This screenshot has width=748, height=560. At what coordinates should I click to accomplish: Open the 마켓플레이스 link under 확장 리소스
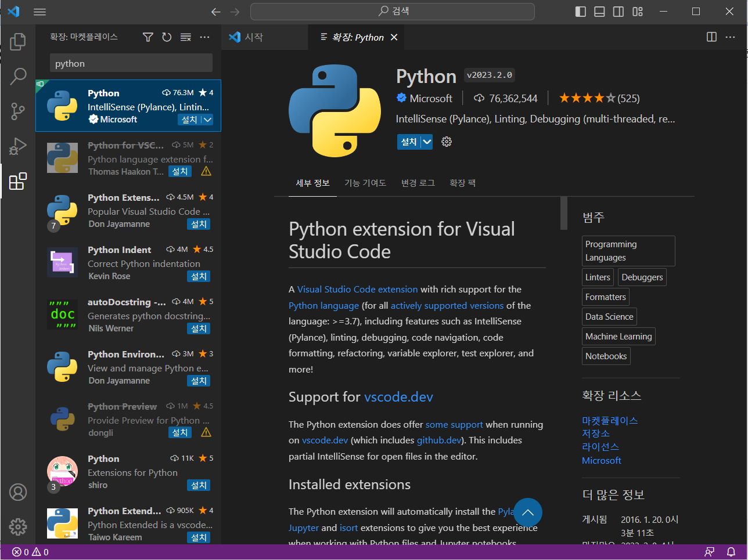click(x=610, y=420)
